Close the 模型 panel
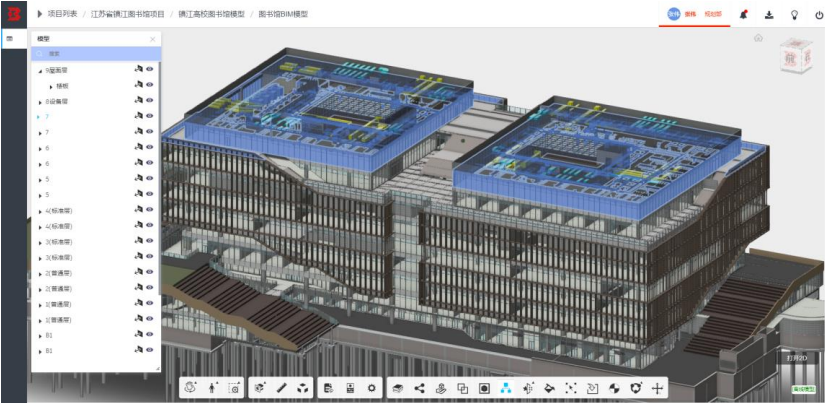Screen dimensions: 825x403 [x=153, y=39]
